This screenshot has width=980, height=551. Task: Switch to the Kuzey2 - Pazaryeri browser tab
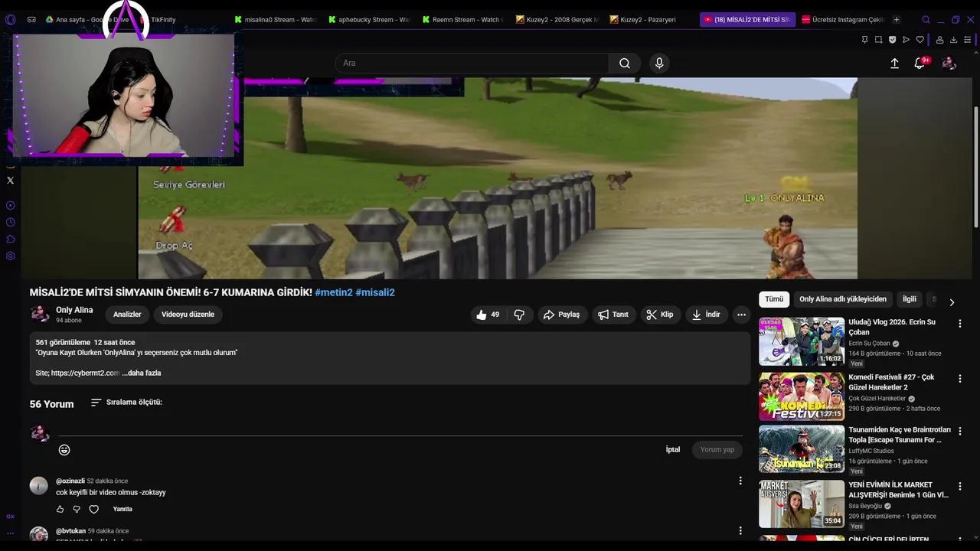click(647, 19)
